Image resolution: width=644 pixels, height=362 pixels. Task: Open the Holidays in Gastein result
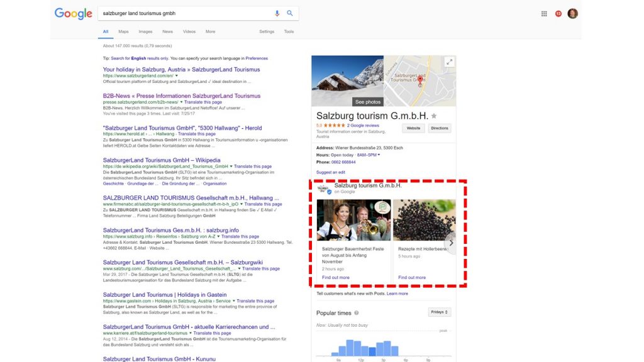click(x=165, y=295)
